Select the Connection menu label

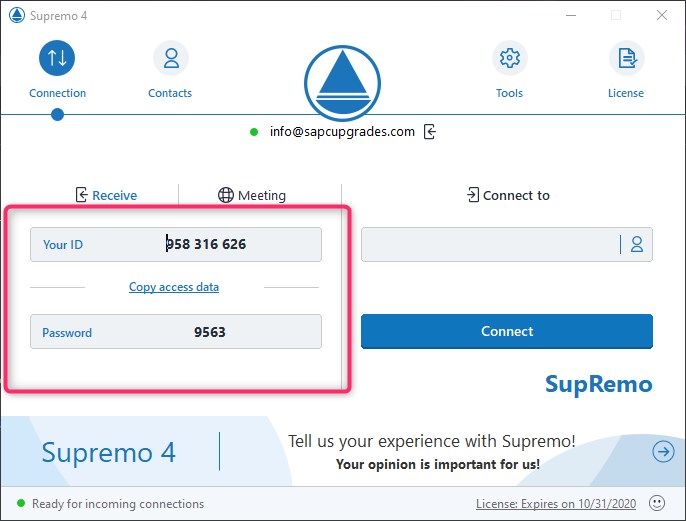57,93
